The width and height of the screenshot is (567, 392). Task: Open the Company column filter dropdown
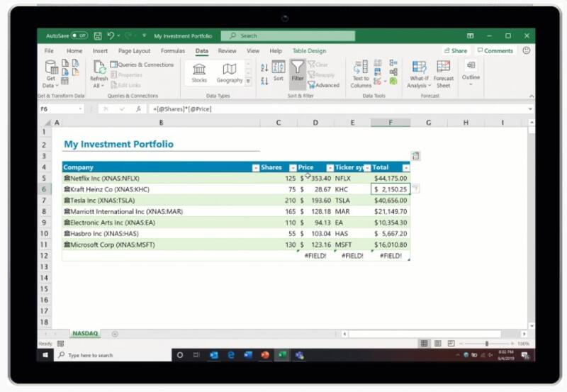256,168
